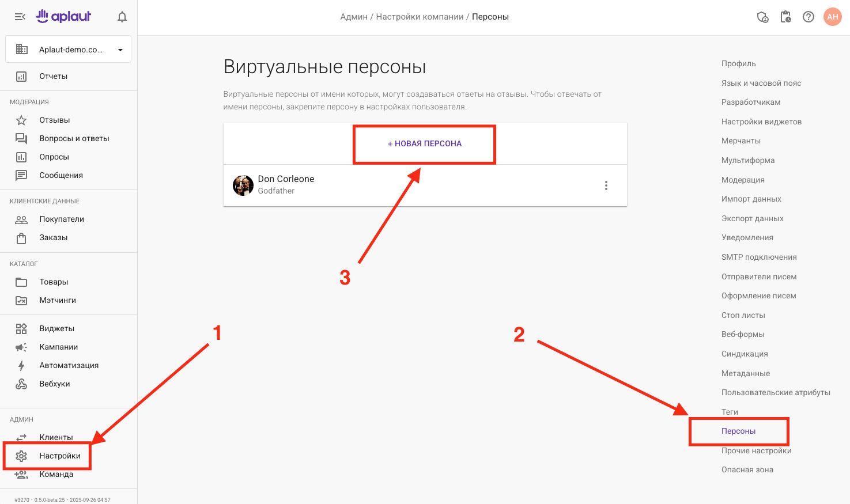Click the folder icon beside Товары
Viewport: 850px width, 504px height.
tap(21, 282)
